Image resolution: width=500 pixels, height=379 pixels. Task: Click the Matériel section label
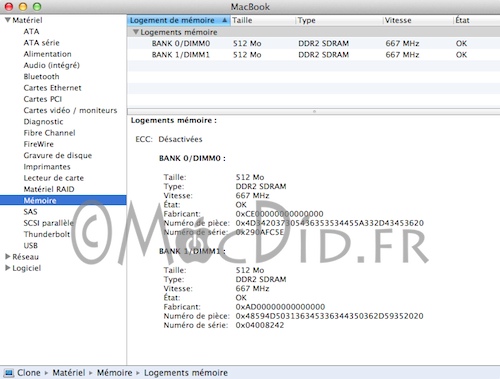27,20
